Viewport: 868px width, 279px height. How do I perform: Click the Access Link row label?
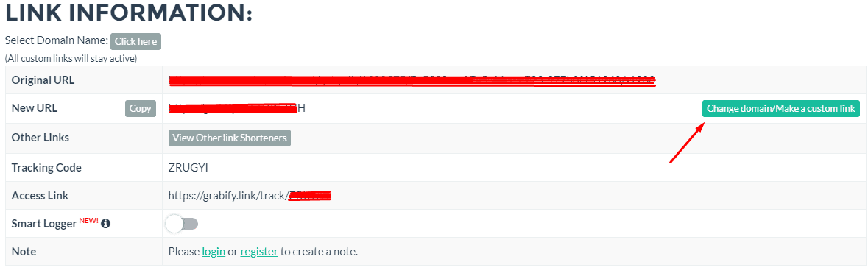click(40, 195)
